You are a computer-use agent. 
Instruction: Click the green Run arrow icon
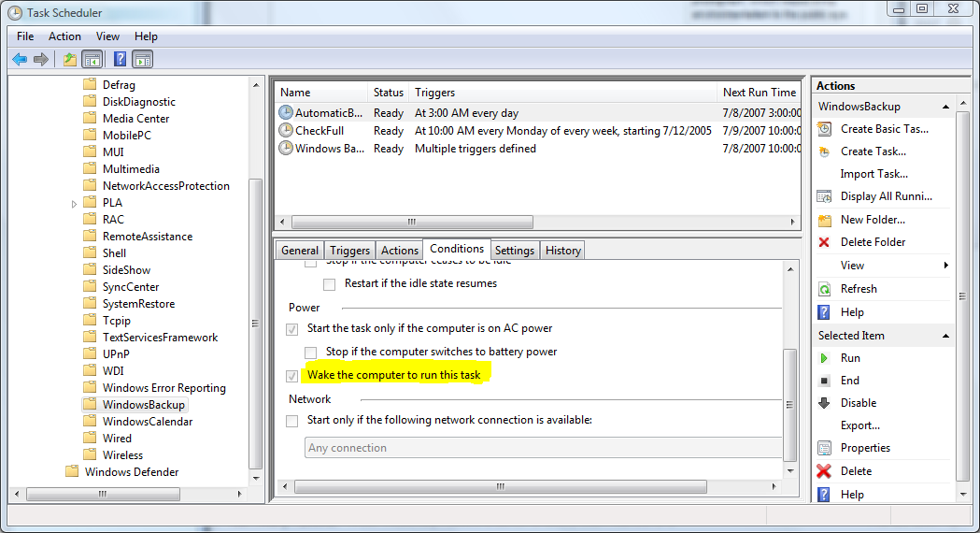coord(824,358)
